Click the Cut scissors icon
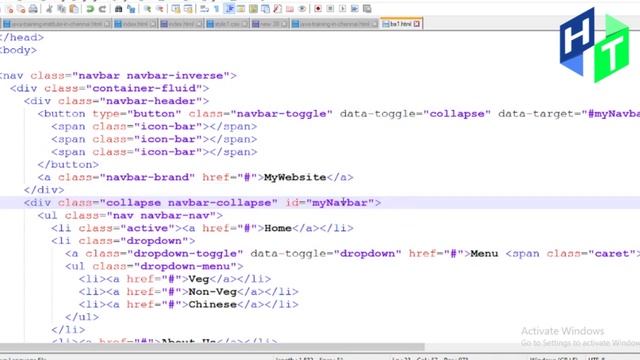Image resolution: width=640 pixels, height=360 pixels. [x=49, y=9]
